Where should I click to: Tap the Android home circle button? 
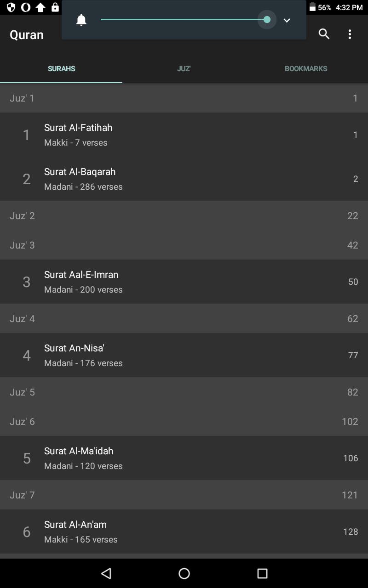pyautogui.click(x=184, y=573)
